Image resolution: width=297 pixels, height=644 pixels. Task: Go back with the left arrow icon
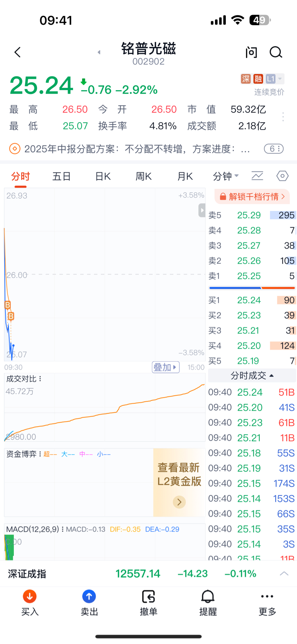[x=17, y=52]
